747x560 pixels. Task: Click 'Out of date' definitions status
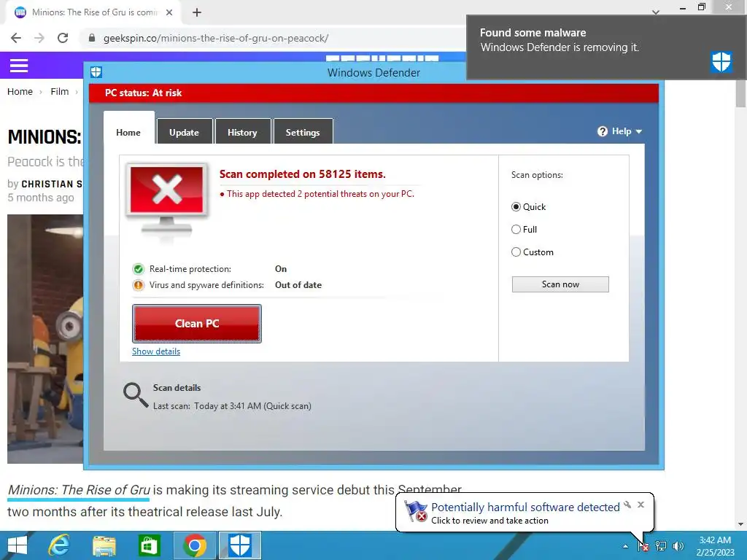tap(298, 285)
